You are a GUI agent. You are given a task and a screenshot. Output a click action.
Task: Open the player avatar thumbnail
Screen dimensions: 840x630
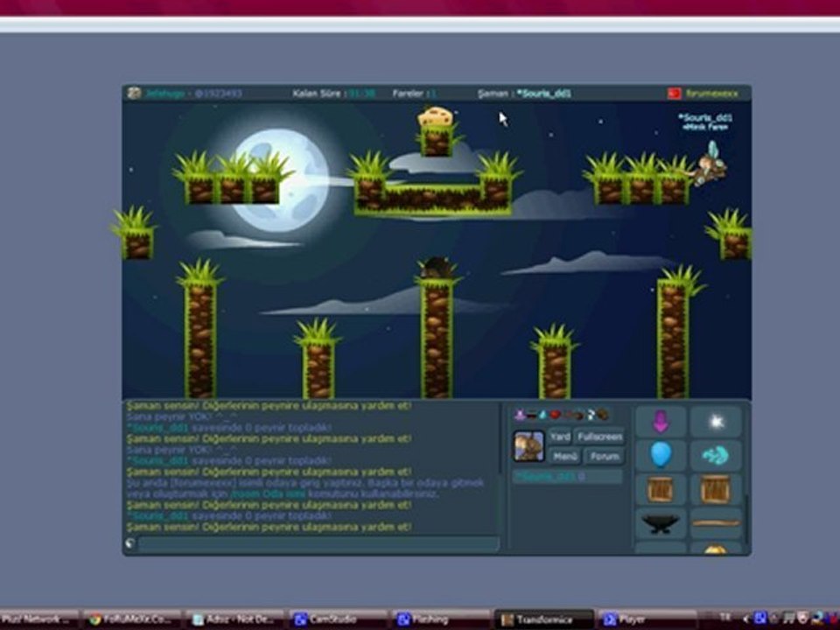[x=528, y=445]
